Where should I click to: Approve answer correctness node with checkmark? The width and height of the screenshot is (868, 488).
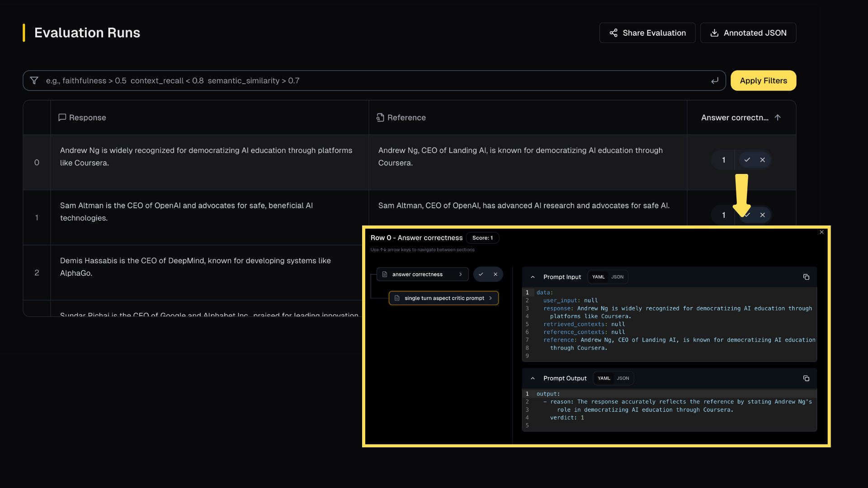point(481,274)
